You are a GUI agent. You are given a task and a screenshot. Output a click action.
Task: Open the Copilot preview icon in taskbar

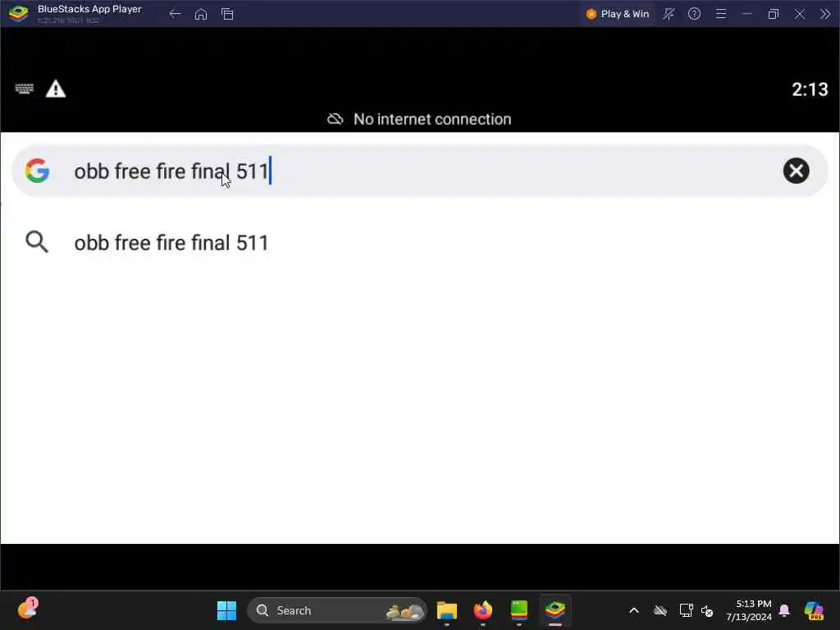tap(814, 610)
